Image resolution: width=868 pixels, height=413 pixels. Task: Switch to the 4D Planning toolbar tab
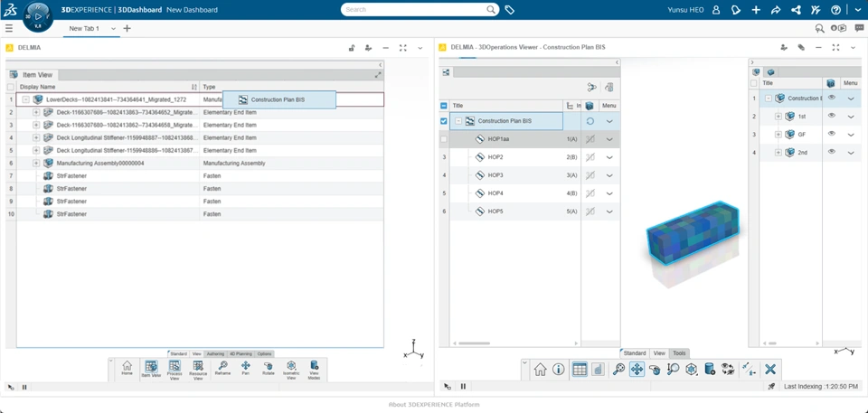[241, 353]
